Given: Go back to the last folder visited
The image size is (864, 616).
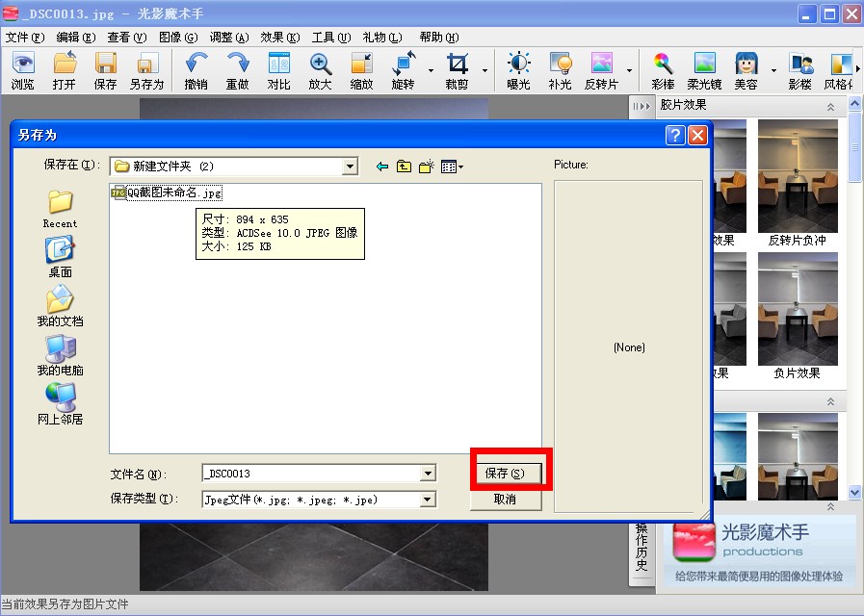Looking at the screenshot, I should (381, 167).
